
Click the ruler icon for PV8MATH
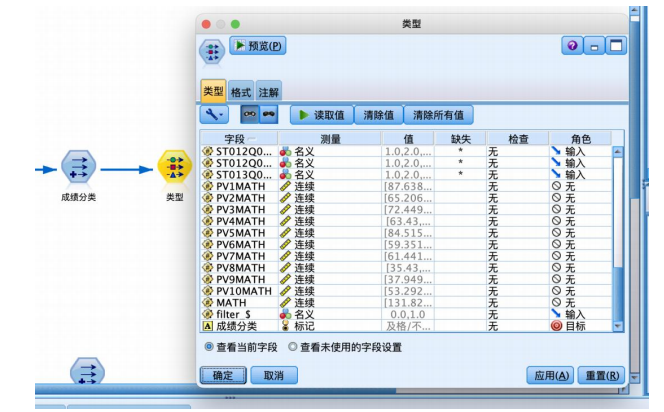285,268
